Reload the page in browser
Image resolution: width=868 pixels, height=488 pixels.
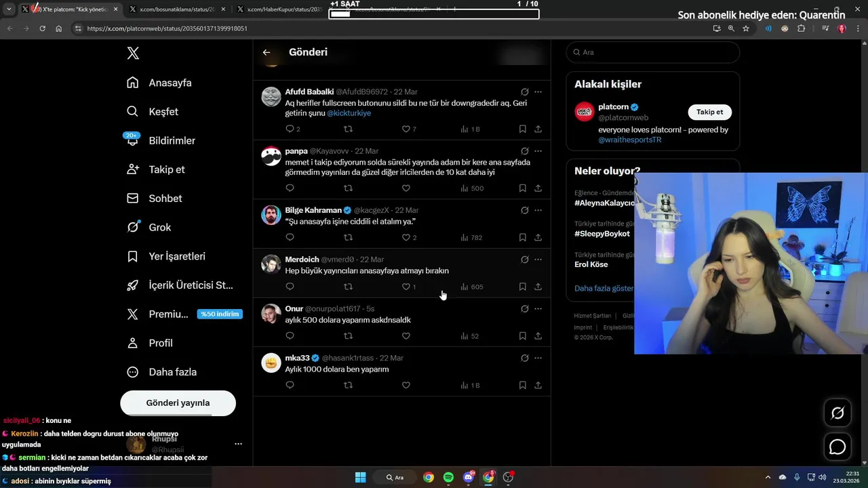pos(42,28)
